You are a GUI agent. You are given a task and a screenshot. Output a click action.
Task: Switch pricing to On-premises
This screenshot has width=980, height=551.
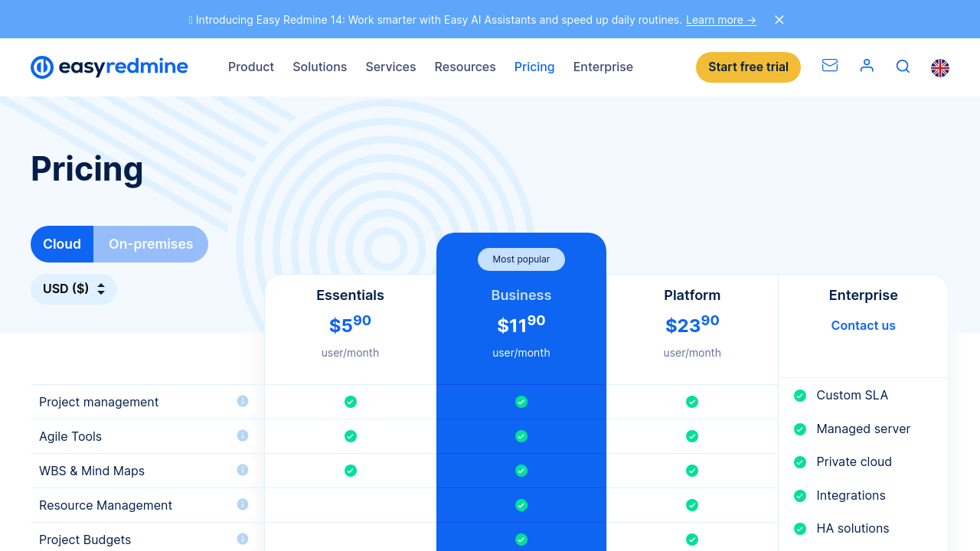(x=151, y=244)
